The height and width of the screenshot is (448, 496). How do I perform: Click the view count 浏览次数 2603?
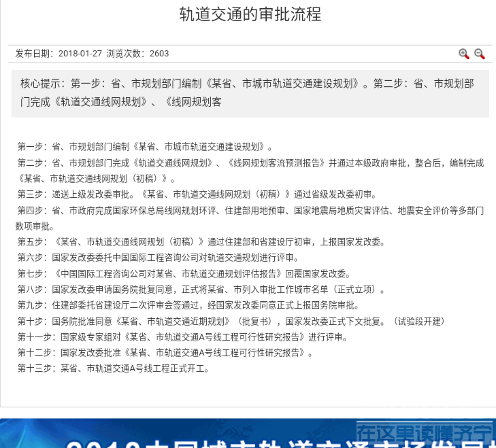[137, 54]
